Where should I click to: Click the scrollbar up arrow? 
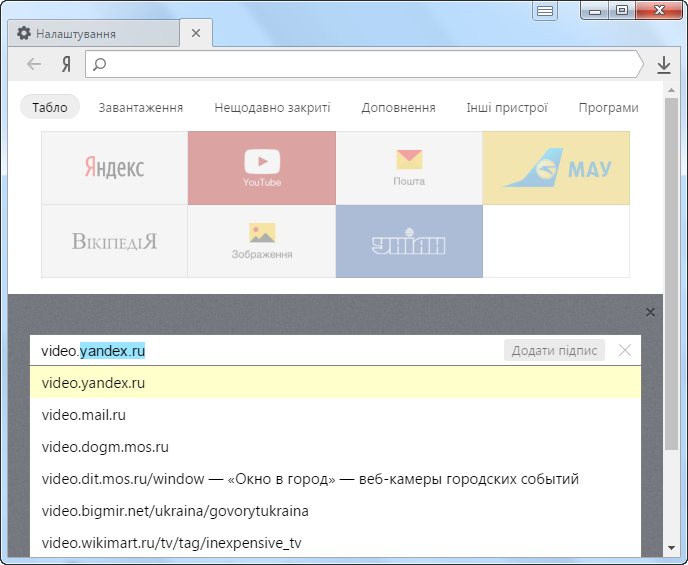coord(671,90)
